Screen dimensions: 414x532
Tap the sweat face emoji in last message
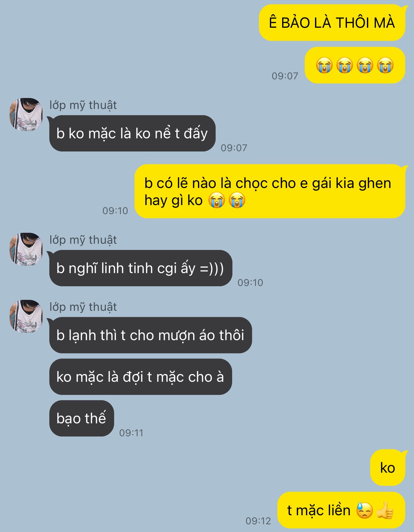pyautogui.click(x=365, y=510)
